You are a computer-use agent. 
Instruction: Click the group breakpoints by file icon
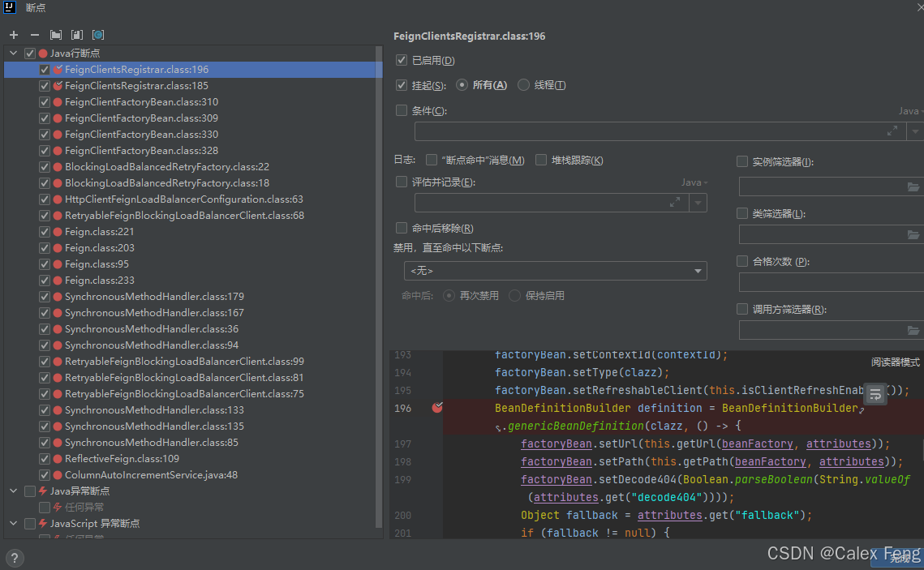76,35
